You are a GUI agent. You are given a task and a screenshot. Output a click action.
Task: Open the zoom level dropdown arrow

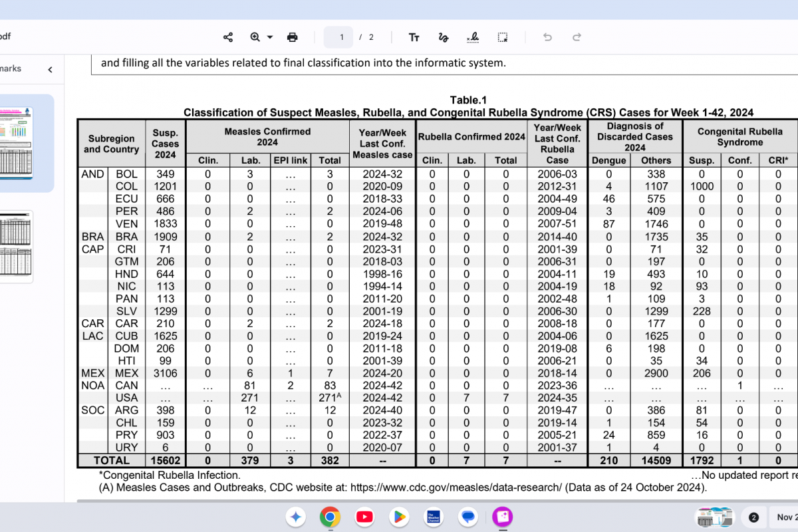(270, 37)
